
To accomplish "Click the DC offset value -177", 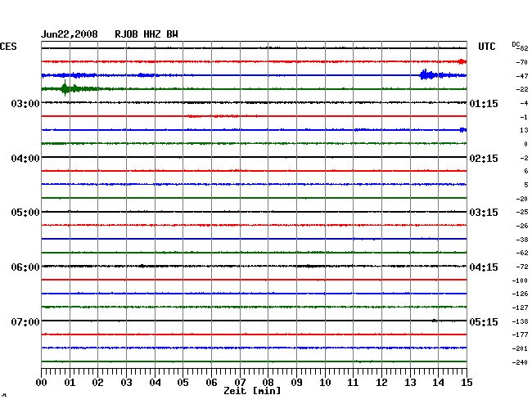I will tap(520, 334).
